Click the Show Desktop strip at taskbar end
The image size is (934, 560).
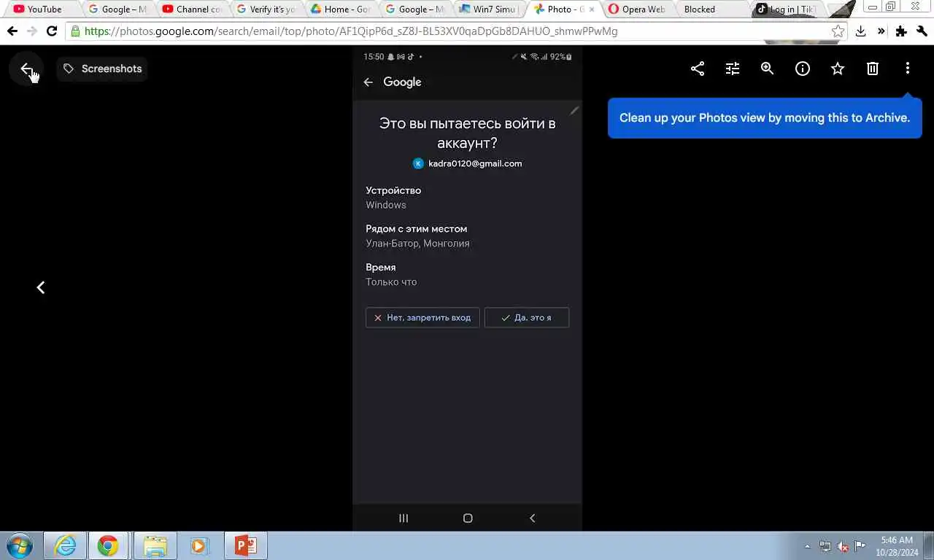tap(929, 546)
